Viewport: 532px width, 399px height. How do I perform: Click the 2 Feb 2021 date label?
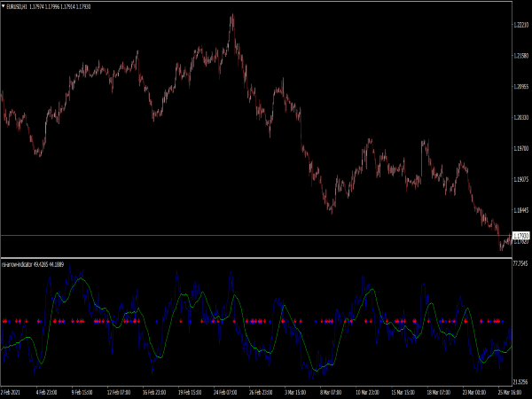11,393
